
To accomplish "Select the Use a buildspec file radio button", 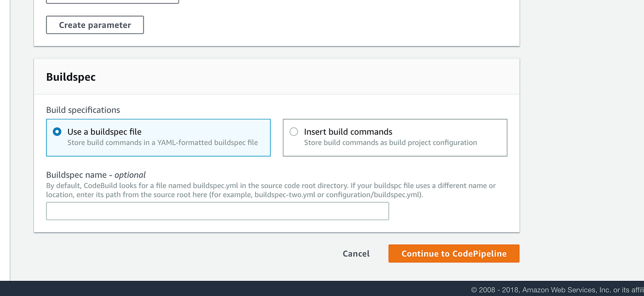I will pos(57,132).
